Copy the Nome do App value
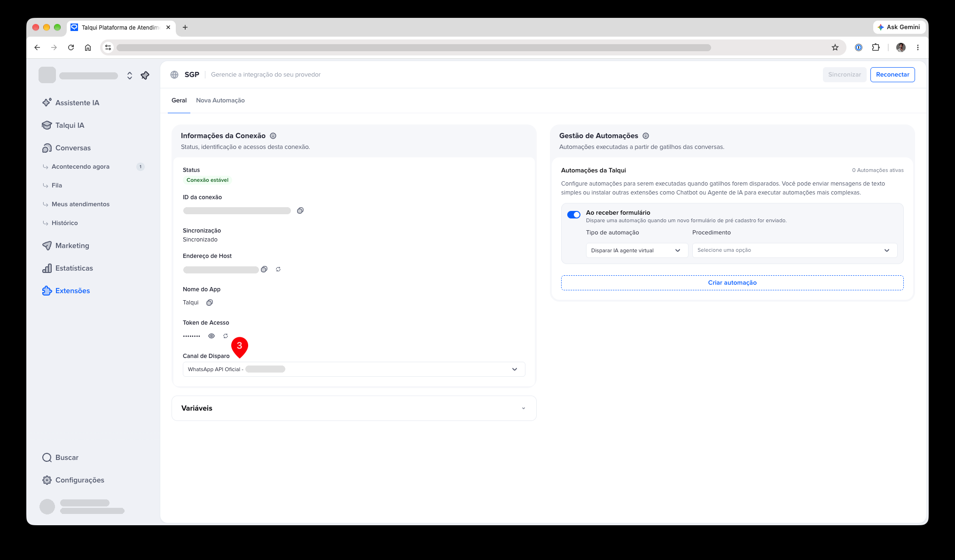955x560 pixels. (210, 303)
